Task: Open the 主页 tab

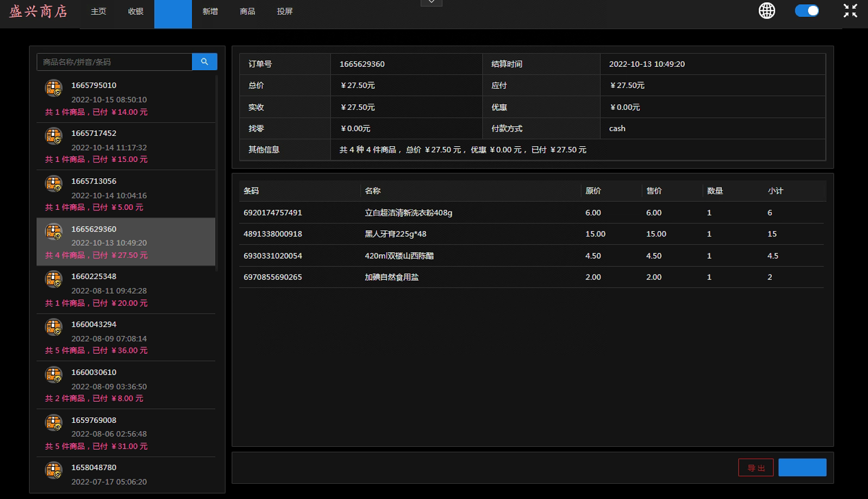Action: point(98,11)
